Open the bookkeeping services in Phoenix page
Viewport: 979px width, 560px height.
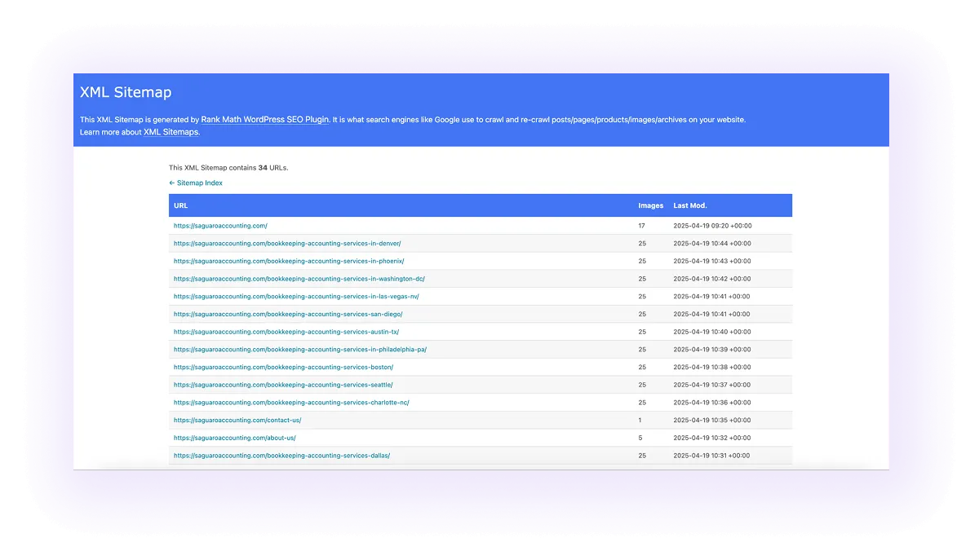(288, 261)
